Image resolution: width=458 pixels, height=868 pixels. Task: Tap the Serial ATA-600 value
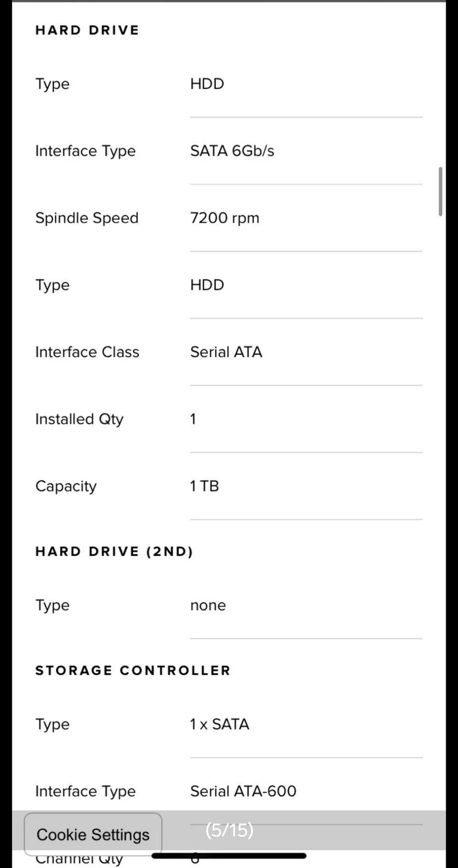243,791
